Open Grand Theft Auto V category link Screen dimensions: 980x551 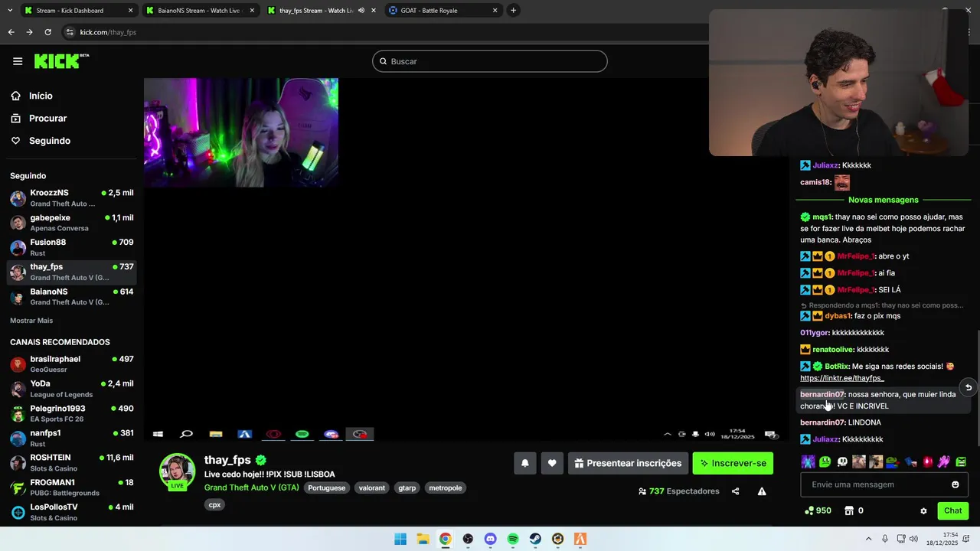[251, 487]
